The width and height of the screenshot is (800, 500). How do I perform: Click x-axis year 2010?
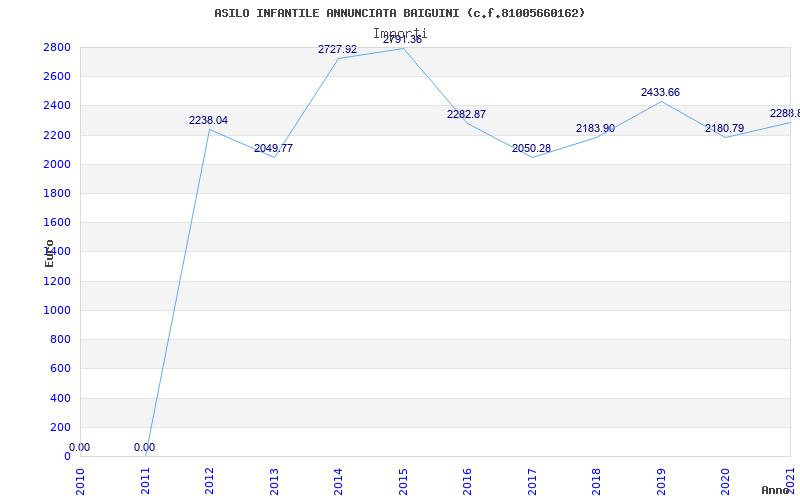tap(80, 481)
